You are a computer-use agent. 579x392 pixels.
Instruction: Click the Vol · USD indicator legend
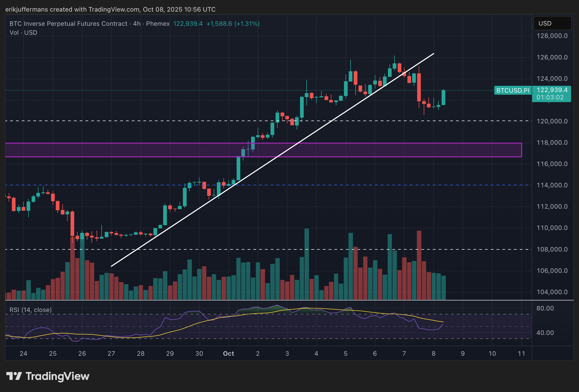click(x=23, y=33)
